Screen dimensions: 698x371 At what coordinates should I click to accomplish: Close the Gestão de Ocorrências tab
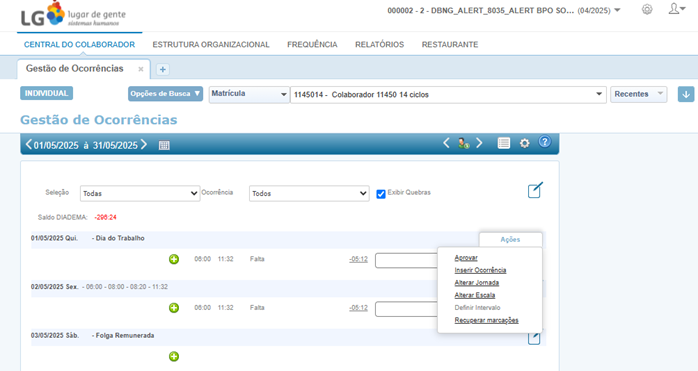[x=141, y=69]
